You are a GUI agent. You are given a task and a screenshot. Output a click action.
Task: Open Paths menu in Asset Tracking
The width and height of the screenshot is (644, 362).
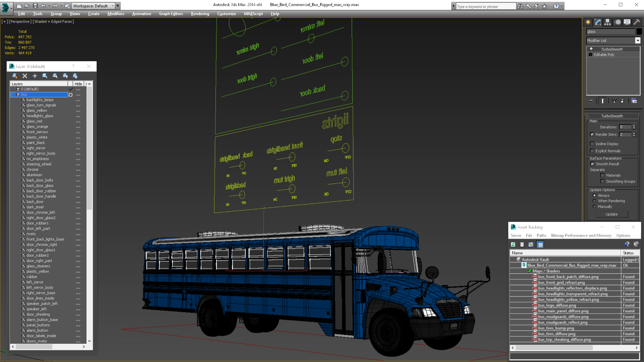point(542,235)
